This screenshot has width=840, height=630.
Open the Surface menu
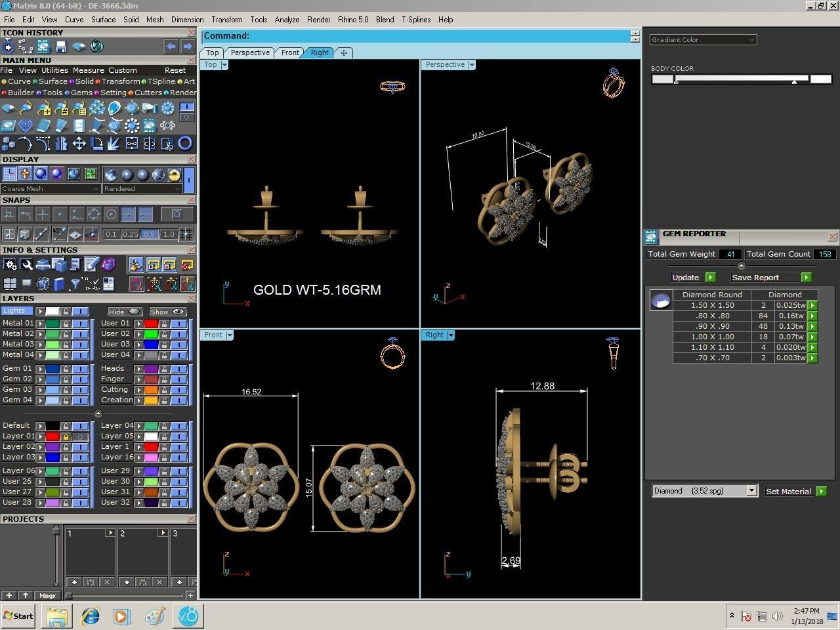(x=103, y=20)
